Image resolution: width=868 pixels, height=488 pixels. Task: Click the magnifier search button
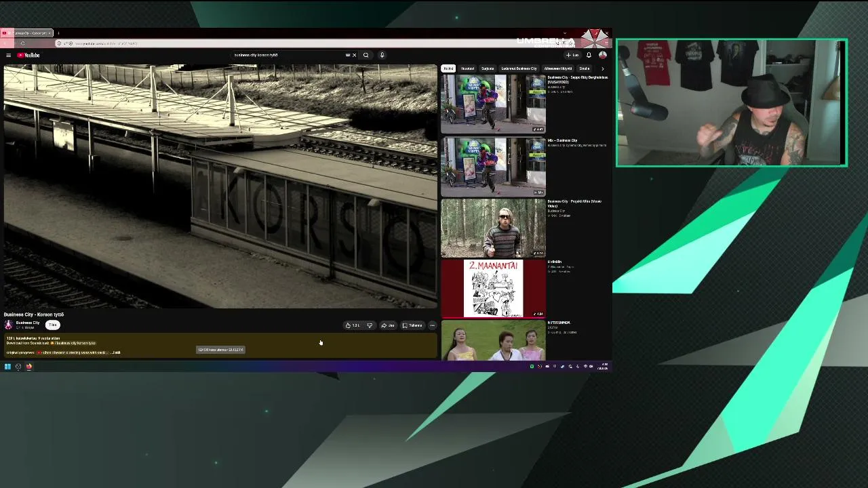(366, 55)
